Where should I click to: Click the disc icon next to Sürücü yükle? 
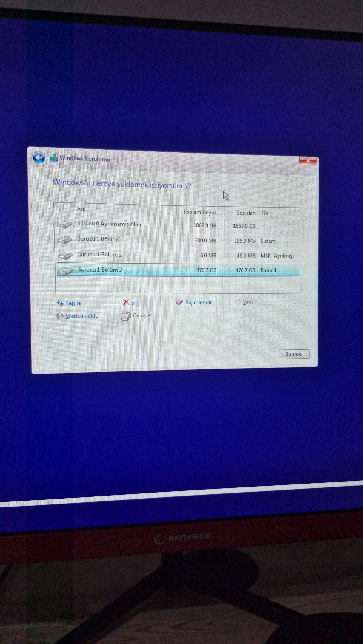(60, 316)
